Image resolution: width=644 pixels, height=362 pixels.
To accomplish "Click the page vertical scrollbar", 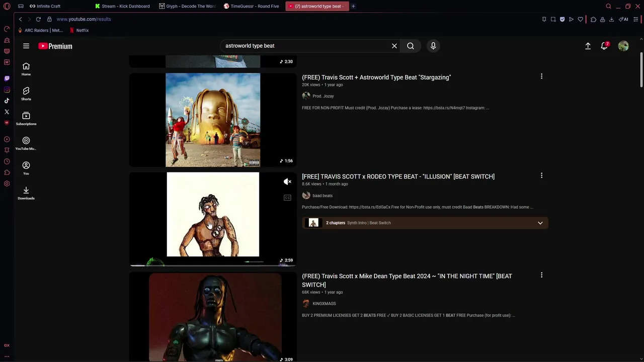I will (641, 70).
